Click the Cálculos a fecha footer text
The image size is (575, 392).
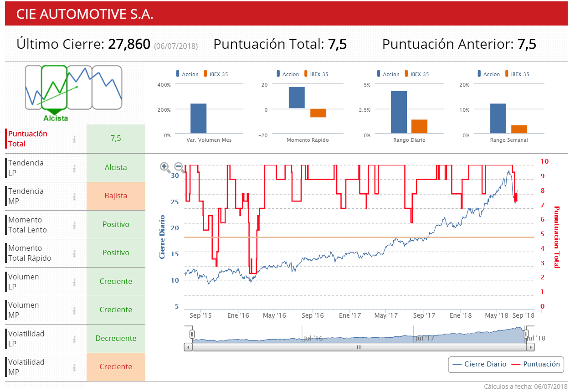(x=526, y=387)
